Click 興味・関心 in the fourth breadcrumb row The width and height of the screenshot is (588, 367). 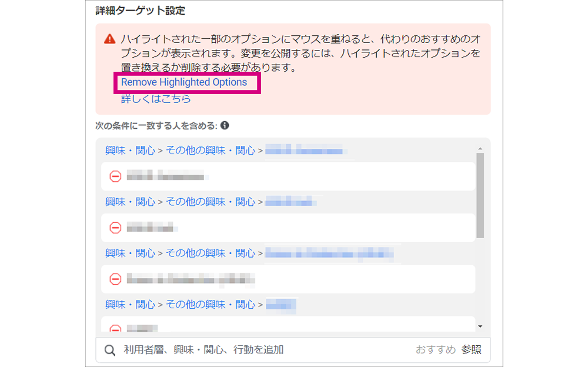pos(130,305)
